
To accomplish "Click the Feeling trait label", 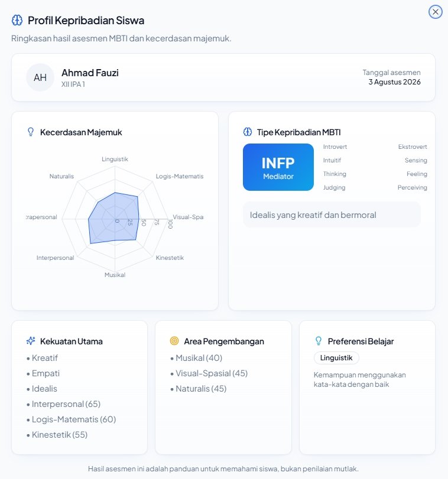I will (417, 174).
